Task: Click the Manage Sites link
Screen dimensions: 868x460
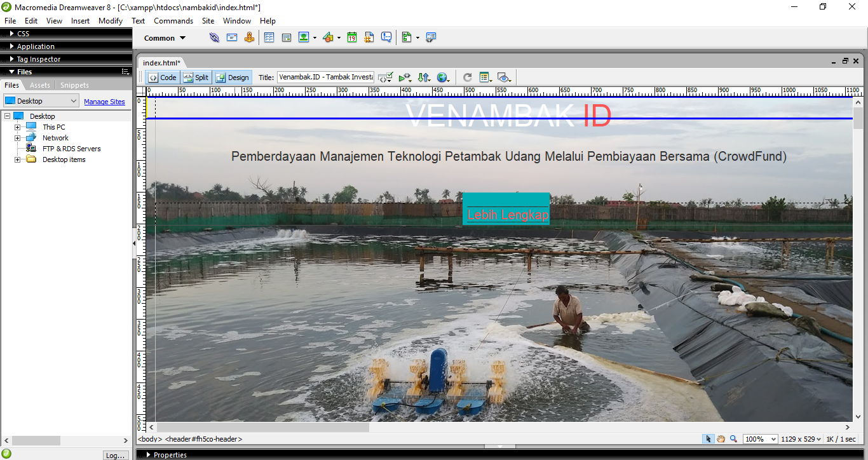Action: [105, 101]
